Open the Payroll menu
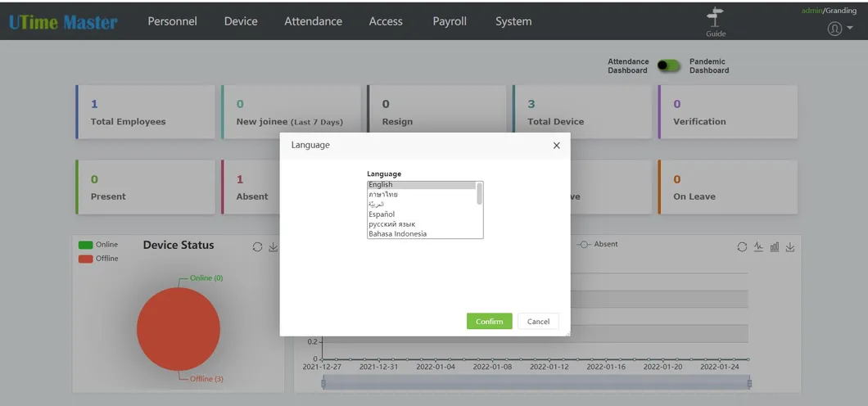Screen dimensions: 868x406 tap(450, 21)
